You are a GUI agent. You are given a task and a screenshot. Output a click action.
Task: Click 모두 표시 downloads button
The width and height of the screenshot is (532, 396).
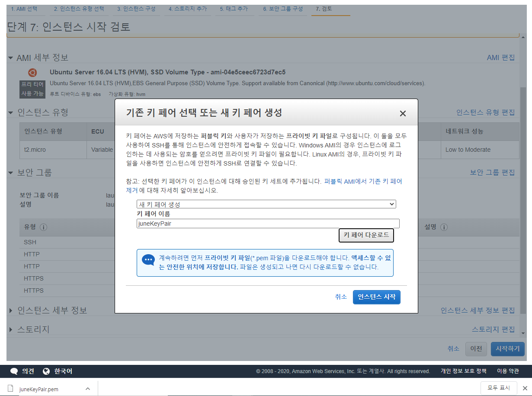tap(499, 388)
